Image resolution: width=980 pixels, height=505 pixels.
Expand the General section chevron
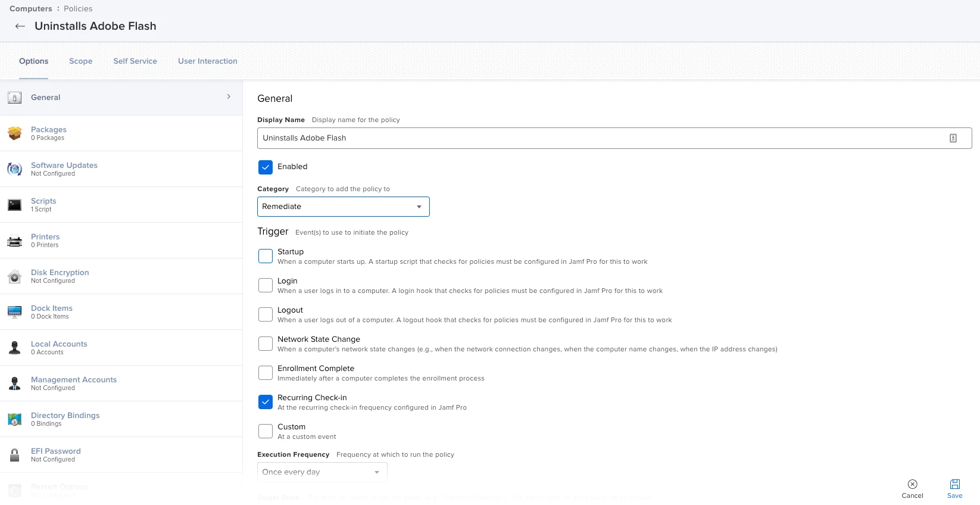coord(229,96)
